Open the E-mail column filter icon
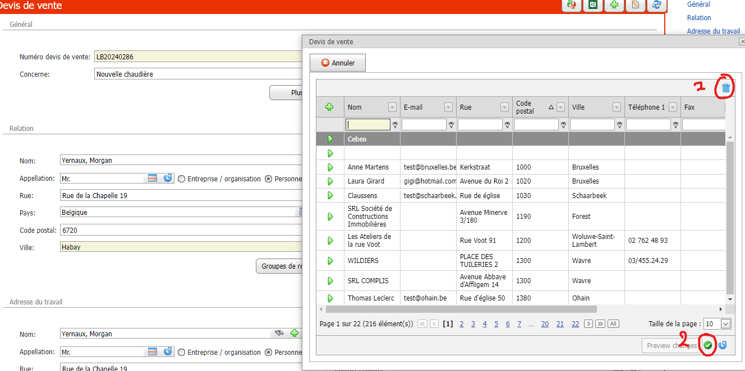745x371 pixels. [451, 125]
